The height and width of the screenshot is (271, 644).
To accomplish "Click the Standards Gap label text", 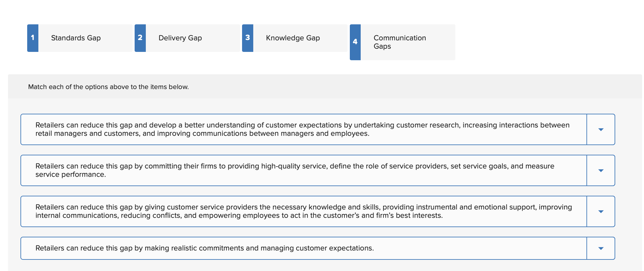I will pos(75,37).
